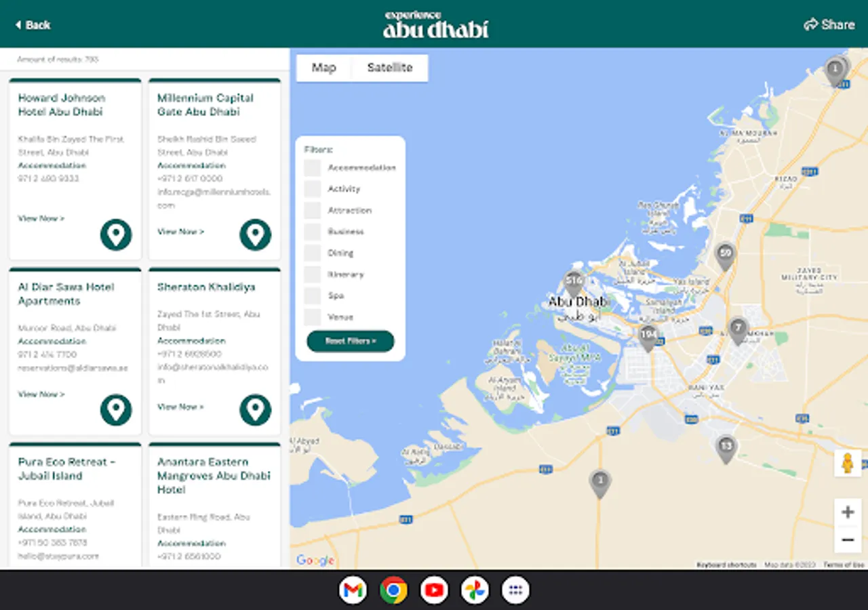Open YouTube from the taskbar
This screenshot has width=868, height=610.
point(434,590)
